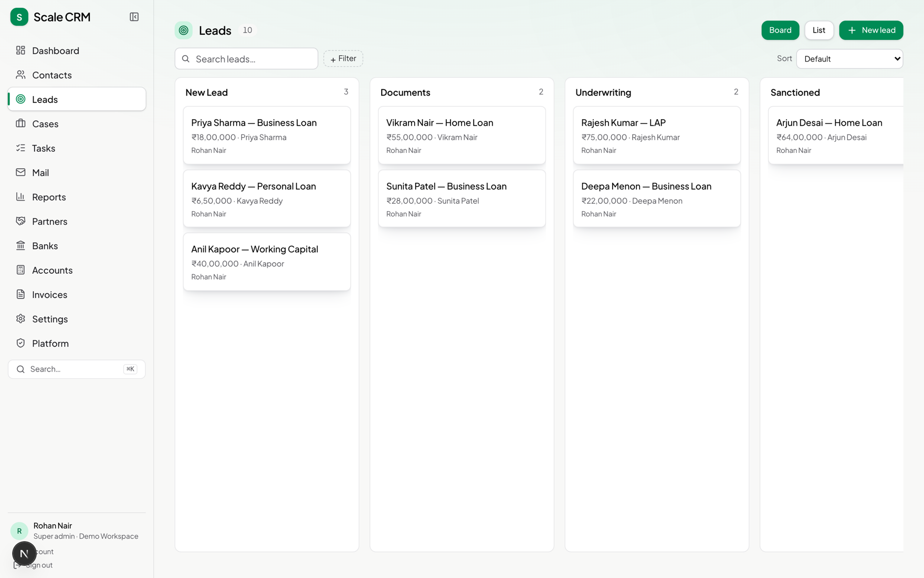Click the Sanctioned column header
The height and width of the screenshot is (578, 924).
[795, 92]
